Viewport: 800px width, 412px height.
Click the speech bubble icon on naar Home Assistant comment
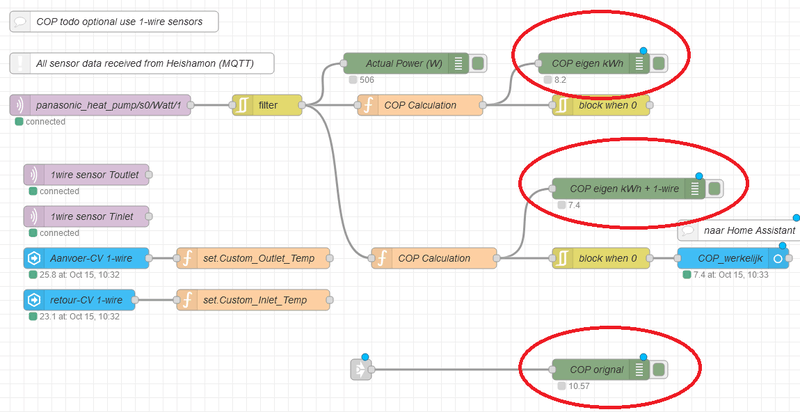(x=687, y=230)
